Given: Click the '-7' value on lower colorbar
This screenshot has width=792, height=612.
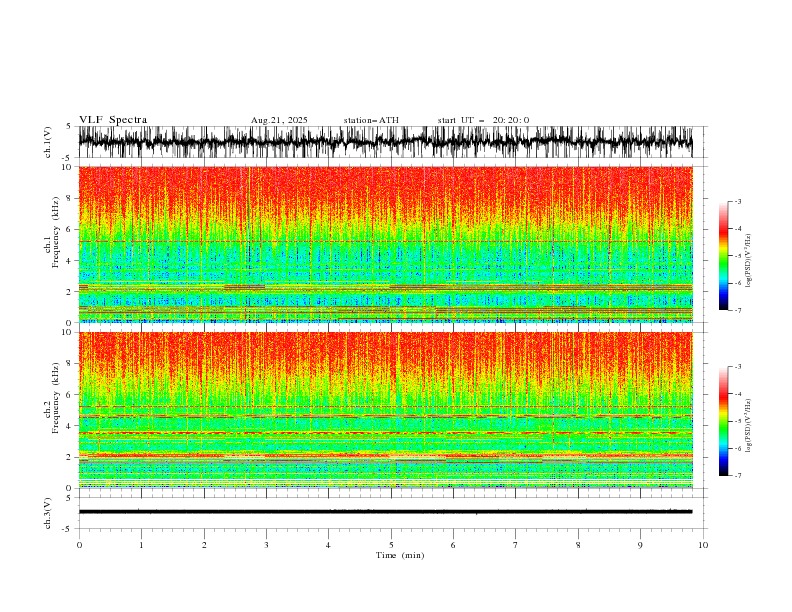Looking at the screenshot, I should click(x=738, y=475).
